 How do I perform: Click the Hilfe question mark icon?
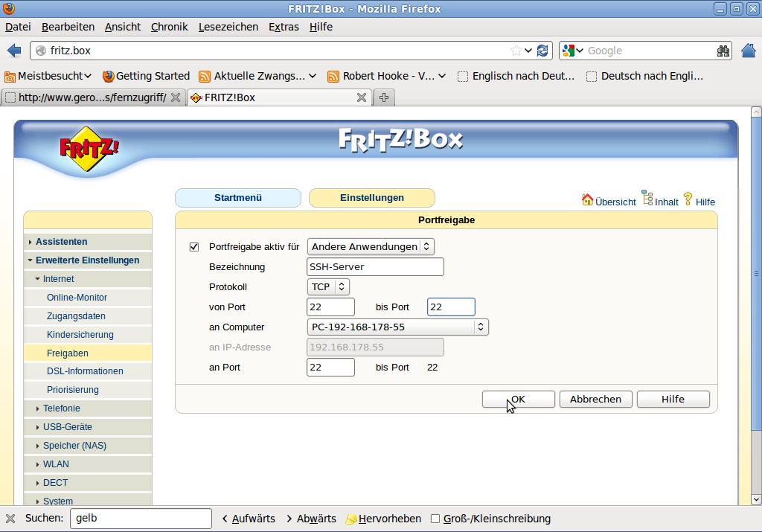[x=688, y=199]
